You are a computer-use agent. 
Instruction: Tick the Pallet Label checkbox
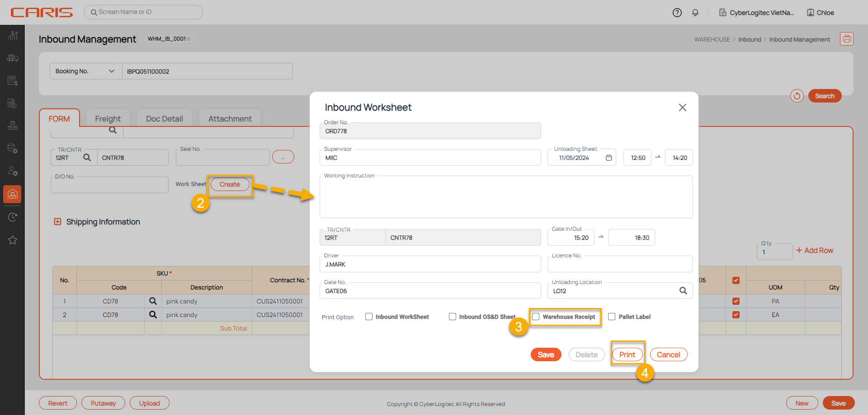(612, 317)
